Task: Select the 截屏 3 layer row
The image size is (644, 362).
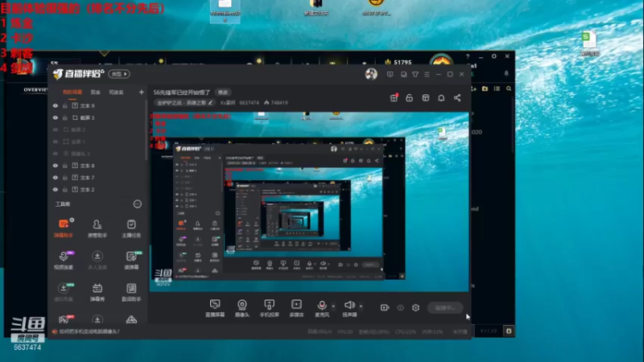Action: pos(97,117)
